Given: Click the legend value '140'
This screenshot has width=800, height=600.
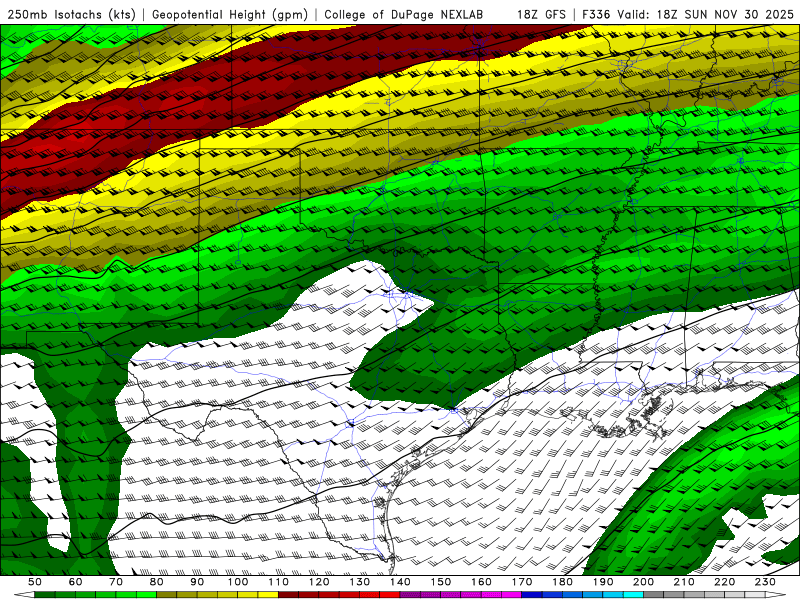Looking at the screenshot, I should [x=400, y=582].
